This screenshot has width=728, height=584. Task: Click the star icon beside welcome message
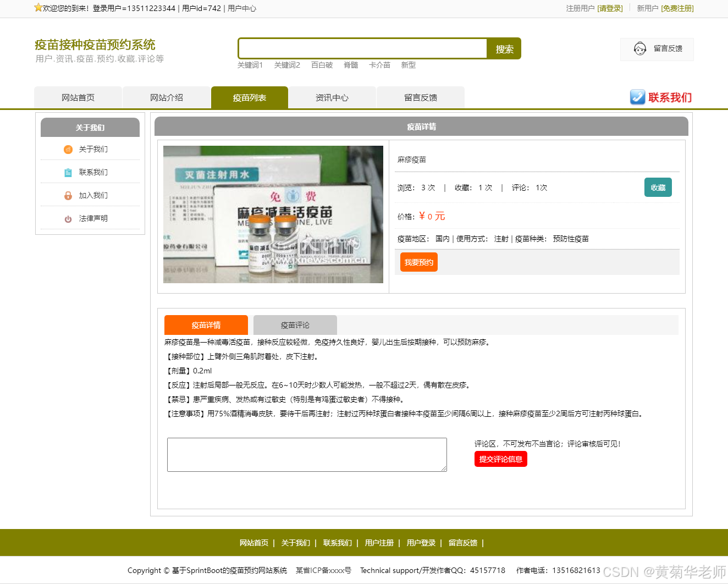pos(37,8)
